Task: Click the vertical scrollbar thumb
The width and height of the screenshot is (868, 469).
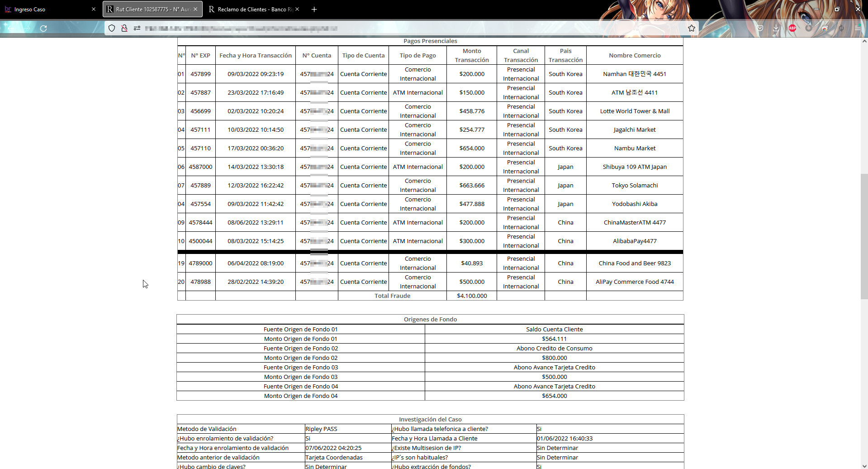Action: (864, 236)
